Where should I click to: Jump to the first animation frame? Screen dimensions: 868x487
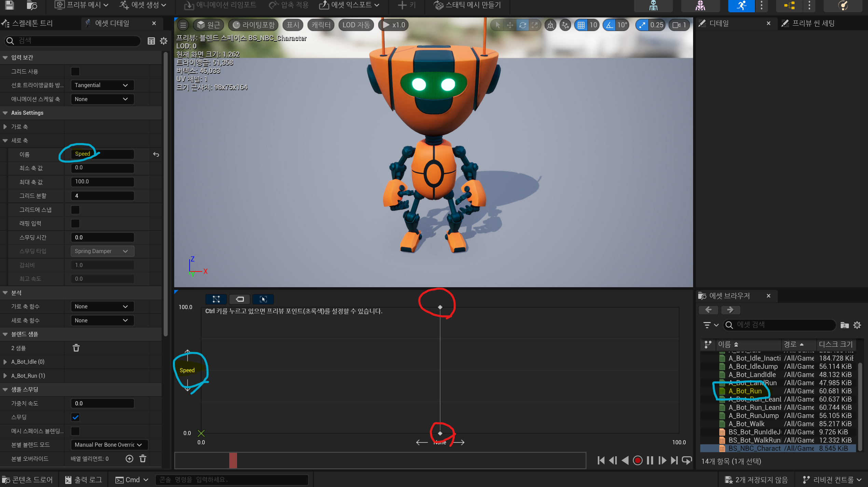(x=601, y=460)
